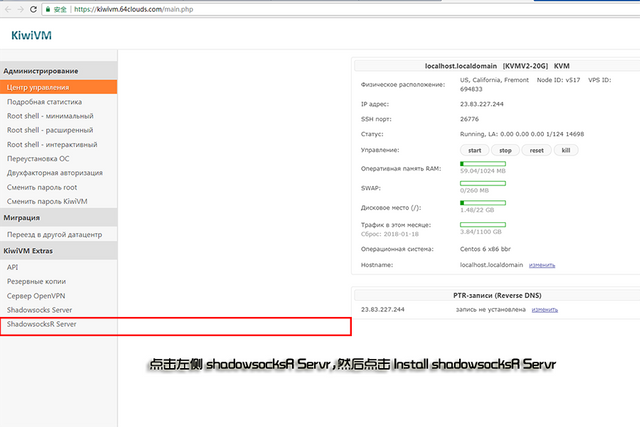The height and width of the screenshot is (427, 640).
Task: Click изменить link for PTR record
Action: pyautogui.click(x=544, y=310)
